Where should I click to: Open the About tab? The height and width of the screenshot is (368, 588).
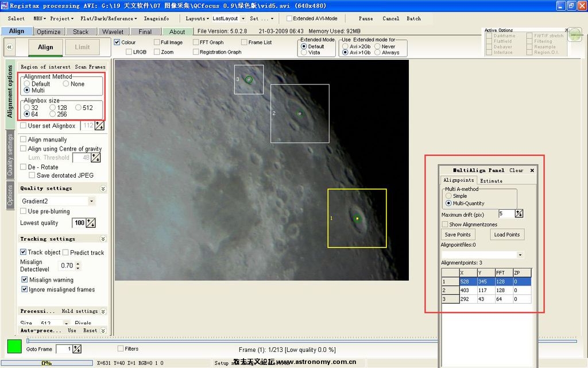177,32
